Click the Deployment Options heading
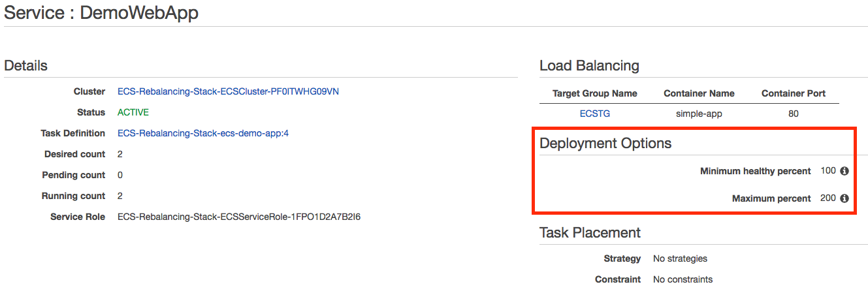This screenshot has width=868, height=295. click(605, 143)
